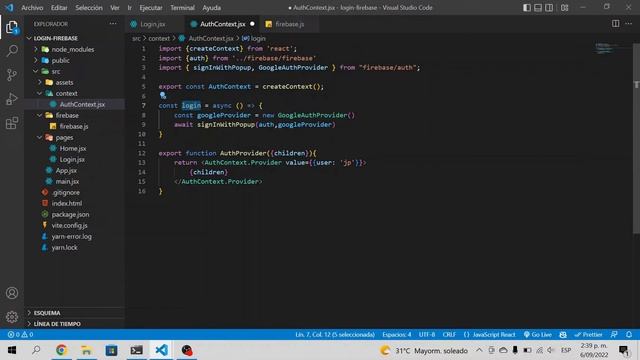Open the Terminal menu
Viewport: 640px width, 360px height.
[182, 8]
